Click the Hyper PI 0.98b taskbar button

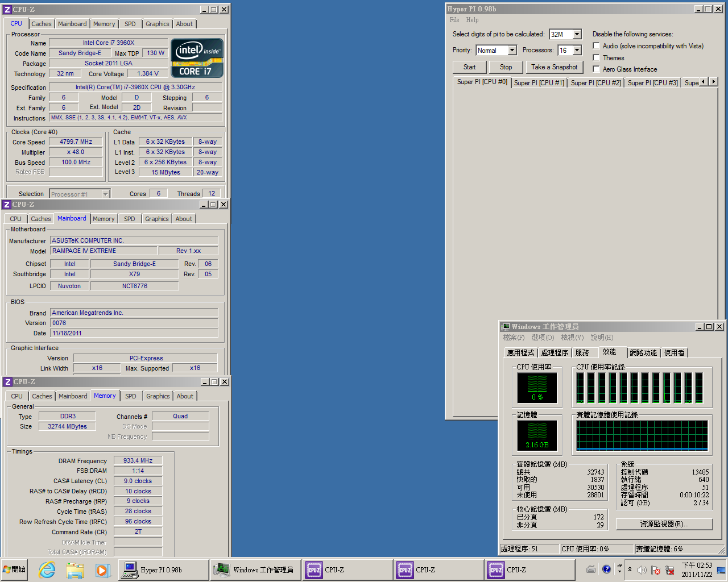pyautogui.click(x=163, y=569)
